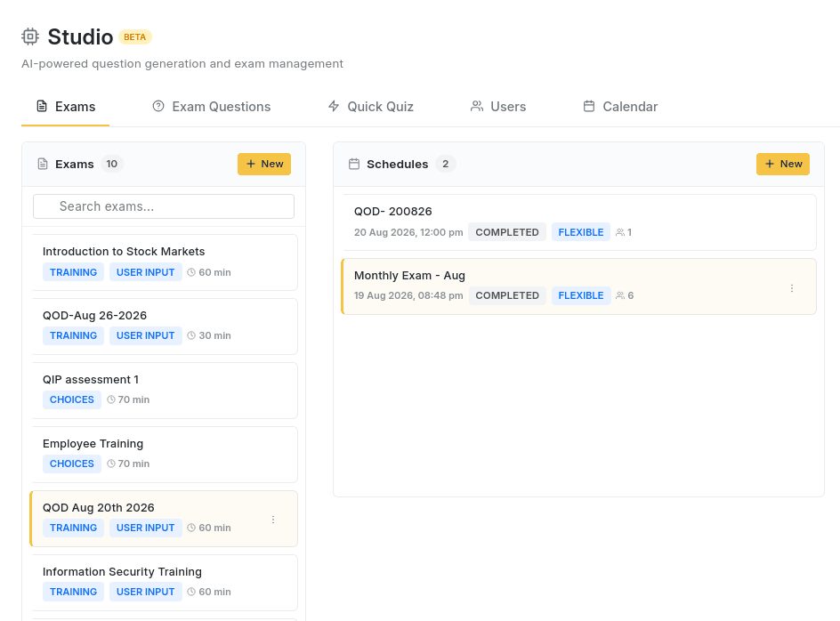
Task: Click CHOICES tag on QIP assessment 1
Action: [x=72, y=399]
